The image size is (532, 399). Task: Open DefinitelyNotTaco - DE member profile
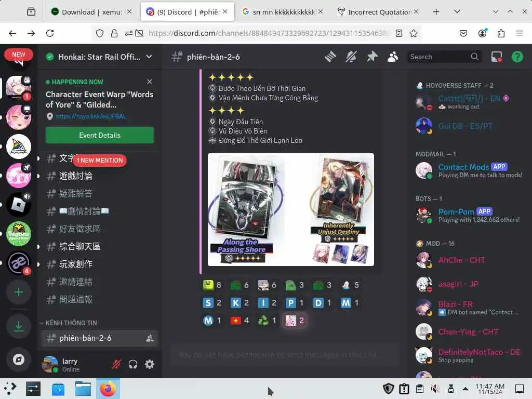(470, 355)
